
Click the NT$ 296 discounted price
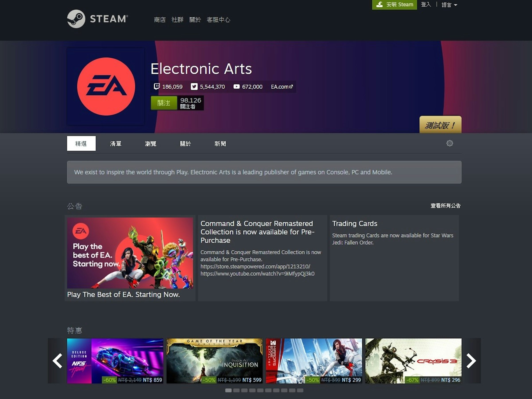point(451,380)
